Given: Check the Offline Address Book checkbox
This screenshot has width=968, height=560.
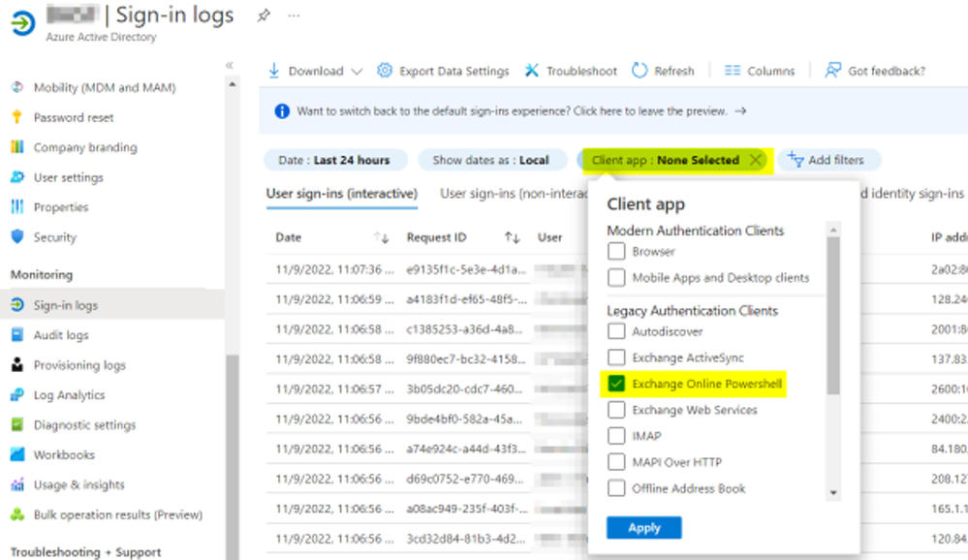Looking at the screenshot, I should pyautogui.click(x=616, y=487).
